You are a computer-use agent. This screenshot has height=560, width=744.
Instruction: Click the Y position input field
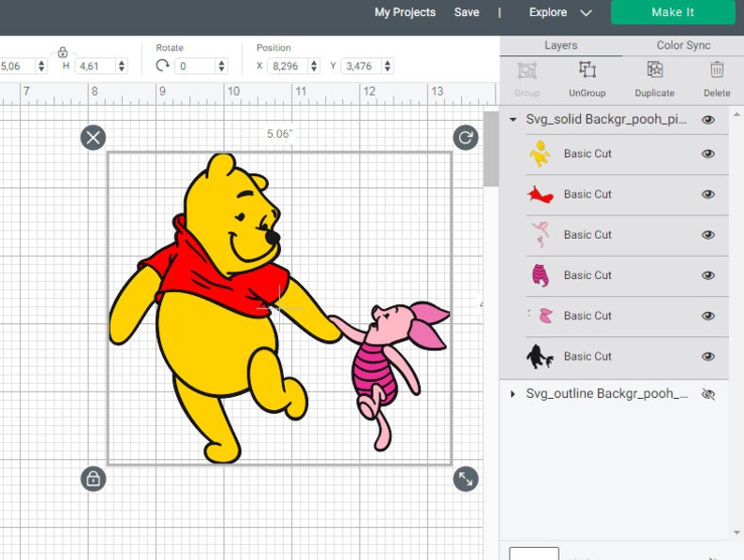(x=361, y=66)
